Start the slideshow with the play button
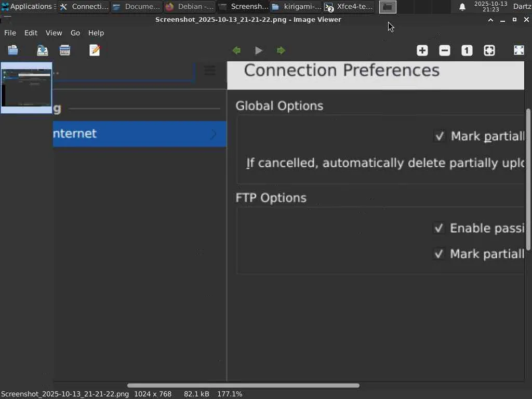Image resolution: width=532 pixels, height=399 pixels. pyautogui.click(x=259, y=50)
